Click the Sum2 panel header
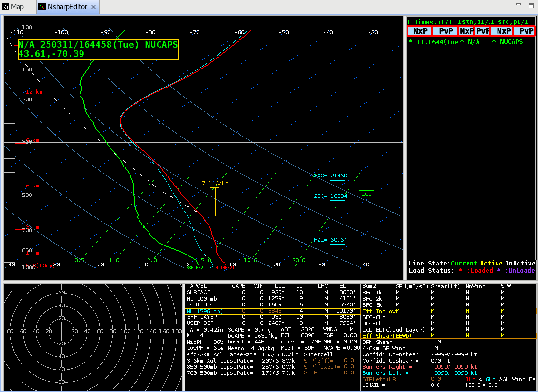Viewport: 538px width, 392px height. (x=369, y=286)
